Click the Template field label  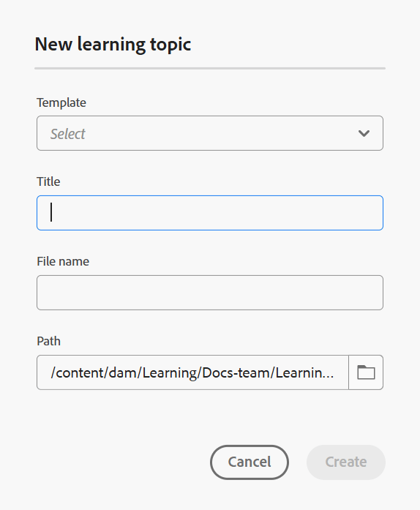point(61,102)
